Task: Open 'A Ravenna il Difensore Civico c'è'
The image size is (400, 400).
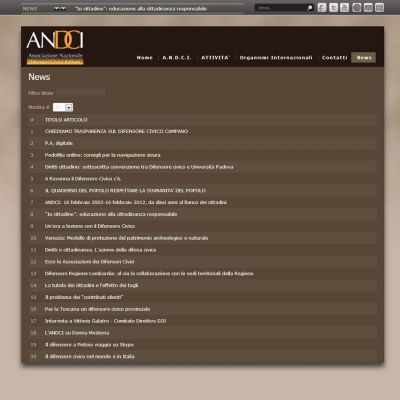Action: coord(83,179)
